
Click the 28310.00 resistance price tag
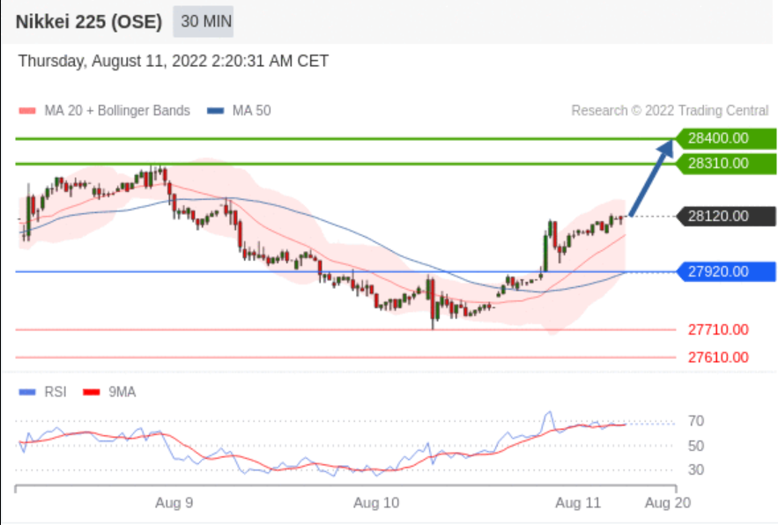726,164
